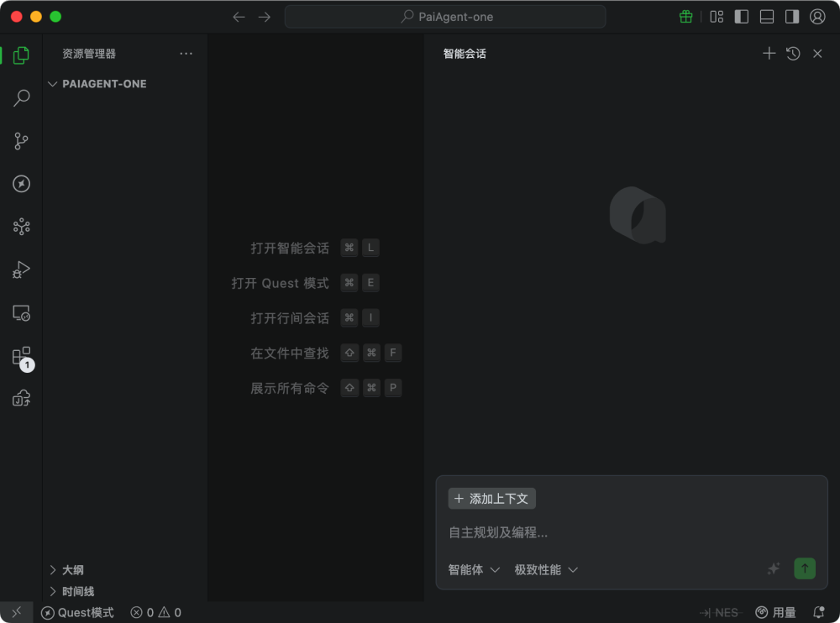Open notifications bell in status bar
Image resolution: width=840 pixels, height=623 pixels.
pyautogui.click(x=817, y=612)
